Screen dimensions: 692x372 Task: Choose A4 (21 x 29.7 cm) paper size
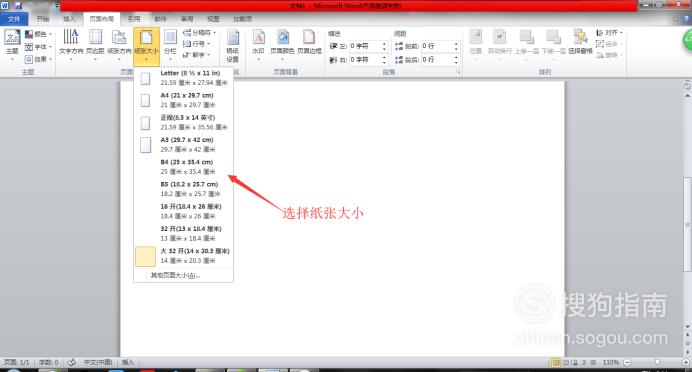(184, 100)
